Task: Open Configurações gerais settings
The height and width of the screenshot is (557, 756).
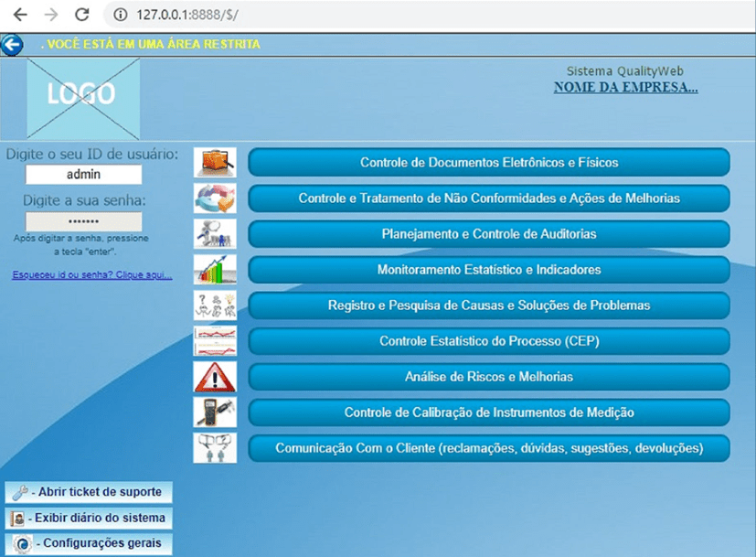Action: pyautogui.click(x=89, y=543)
